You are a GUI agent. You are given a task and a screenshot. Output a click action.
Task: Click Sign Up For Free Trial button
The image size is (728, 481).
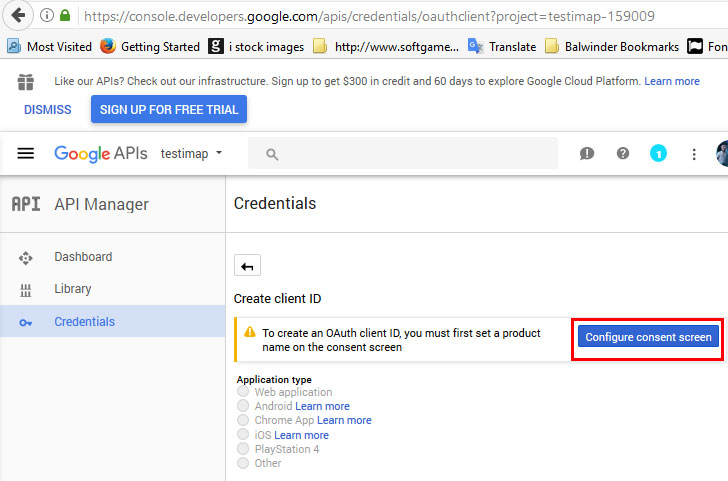pyautogui.click(x=168, y=110)
